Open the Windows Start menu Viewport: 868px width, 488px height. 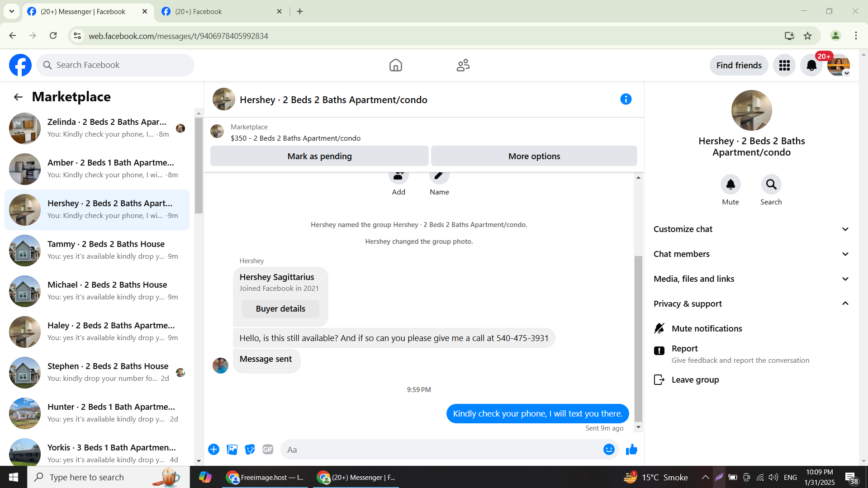pos(14,477)
